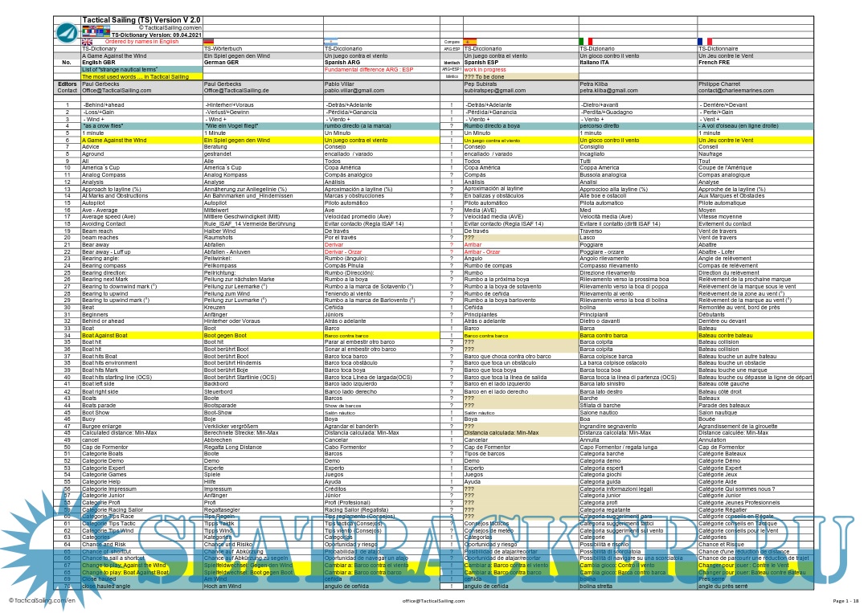The height and width of the screenshot is (613, 868).
Task: Select the 'French FRE' column header
Action: coord(716,62)
